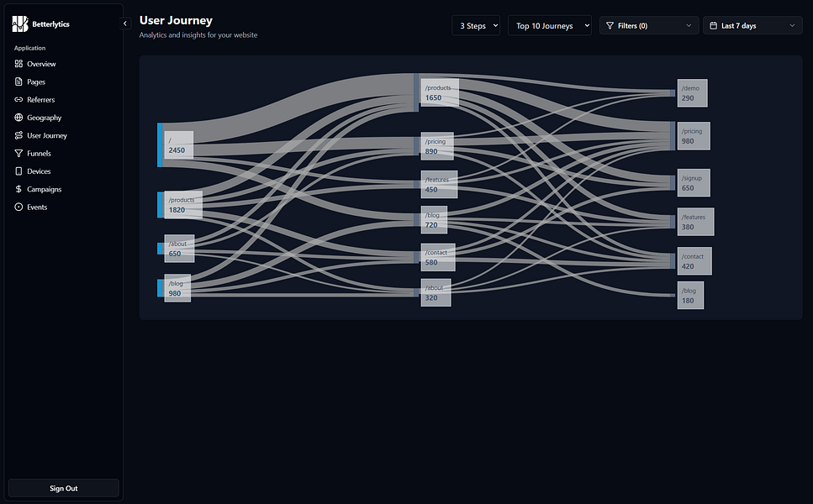813x504 pixels.
Task: Open Referrers in sidebar
Action: coord(63,99)
